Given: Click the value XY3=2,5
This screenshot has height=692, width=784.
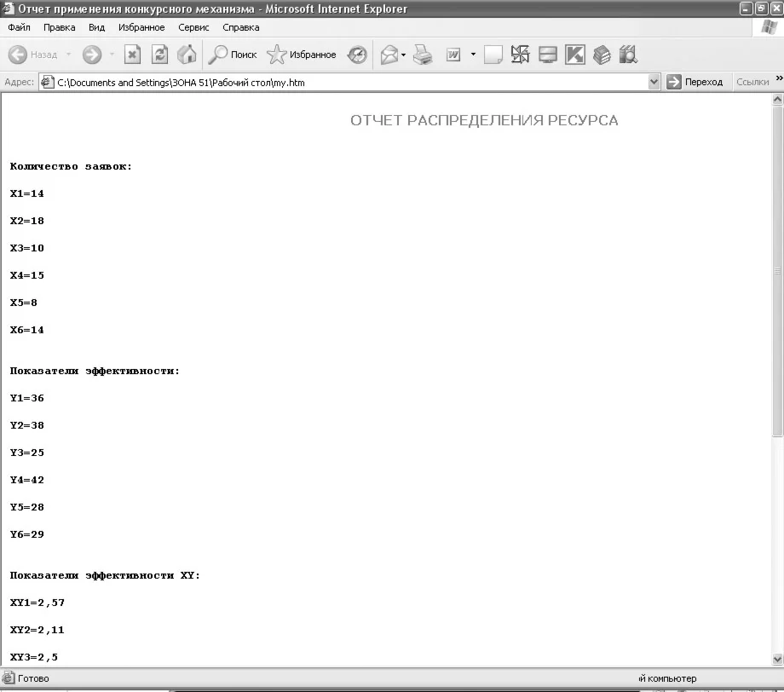Looking at the screenshot, I should (x=34, y=658).
